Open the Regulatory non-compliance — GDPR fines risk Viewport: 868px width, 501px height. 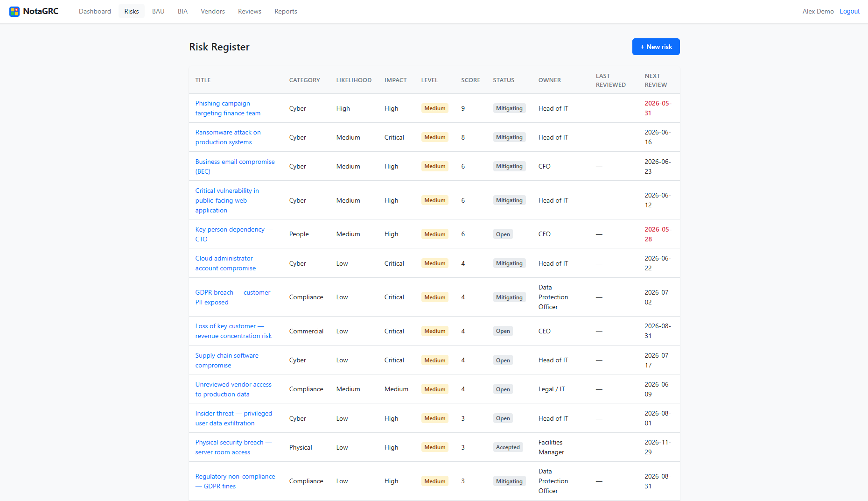[235, 481]
